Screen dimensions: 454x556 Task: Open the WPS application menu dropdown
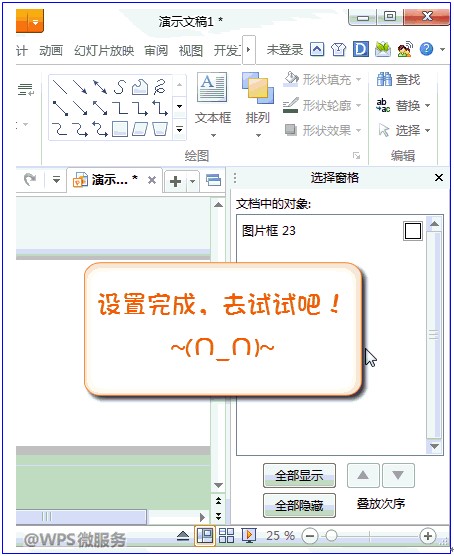coord(35,22)
